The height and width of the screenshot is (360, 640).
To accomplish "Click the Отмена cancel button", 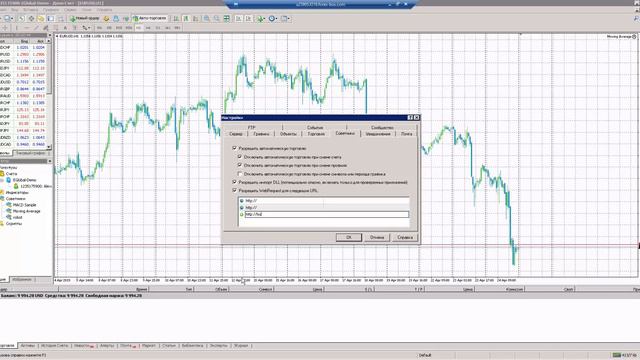I will point(377,237).
